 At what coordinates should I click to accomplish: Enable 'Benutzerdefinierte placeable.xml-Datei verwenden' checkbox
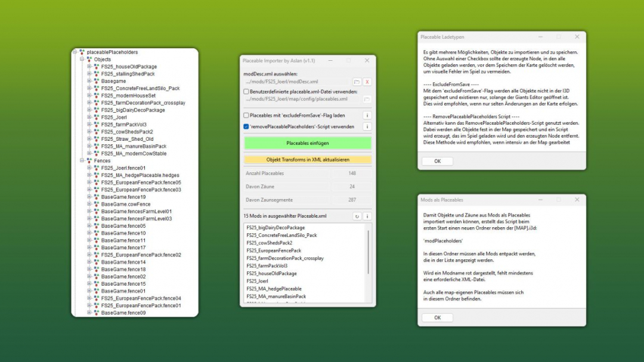click(x=246, y=91)
